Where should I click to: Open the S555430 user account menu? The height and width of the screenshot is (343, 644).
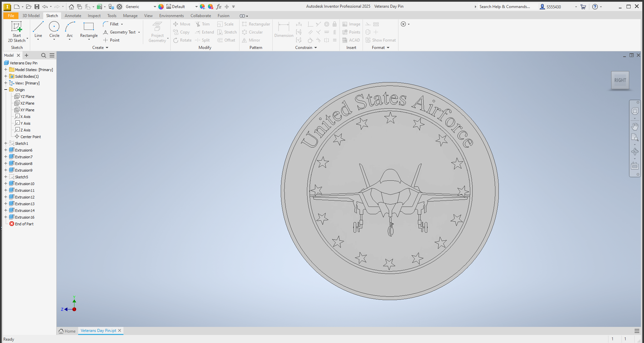[x=558, y=7]
